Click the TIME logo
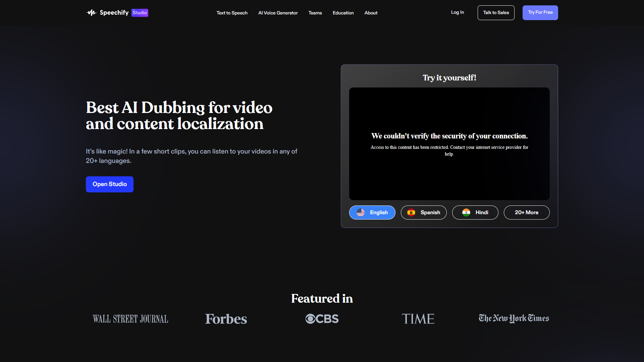This screenshot has width=644, height=362. click(418, 319)
